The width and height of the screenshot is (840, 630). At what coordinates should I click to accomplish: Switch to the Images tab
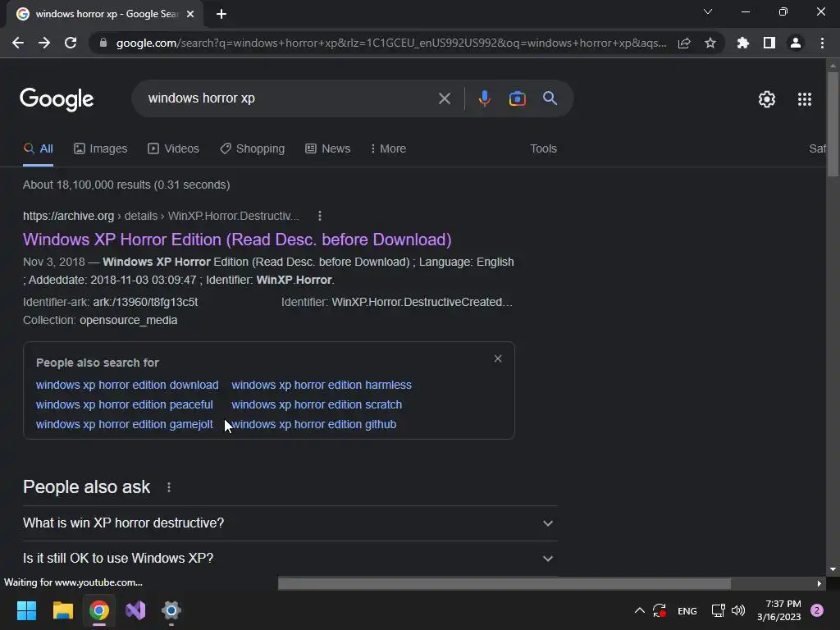[101, 148]
